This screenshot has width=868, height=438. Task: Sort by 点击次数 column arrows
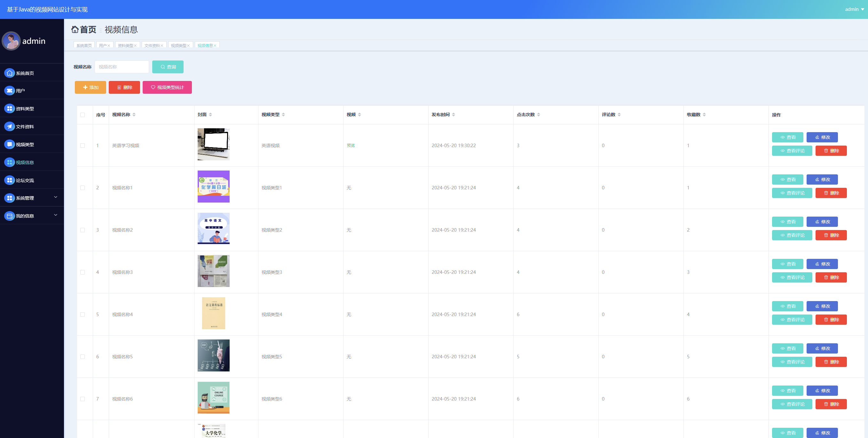coord(539,115)
